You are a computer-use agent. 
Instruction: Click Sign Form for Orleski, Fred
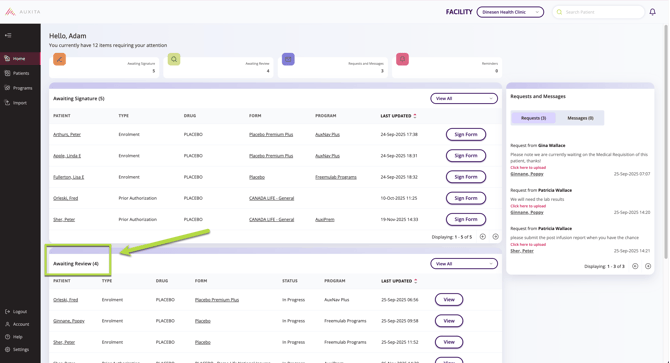[x=466, y=198]
